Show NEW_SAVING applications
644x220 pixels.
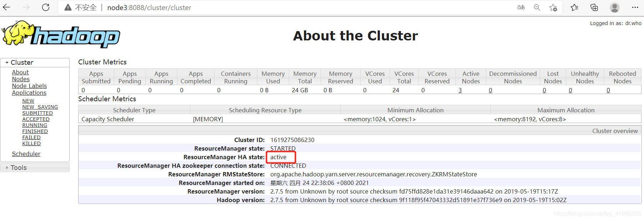[x=40, y=107]
